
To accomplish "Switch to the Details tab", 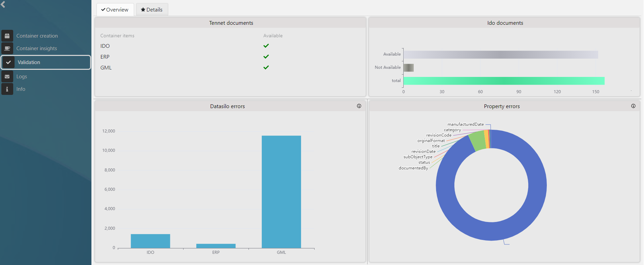I will [152, 9].
